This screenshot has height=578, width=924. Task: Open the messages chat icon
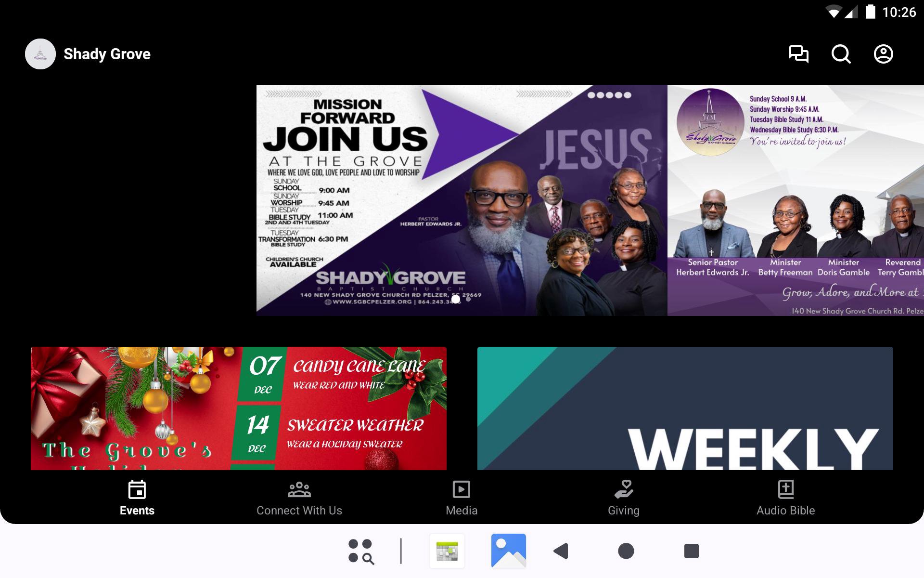[x=798, y=54]
